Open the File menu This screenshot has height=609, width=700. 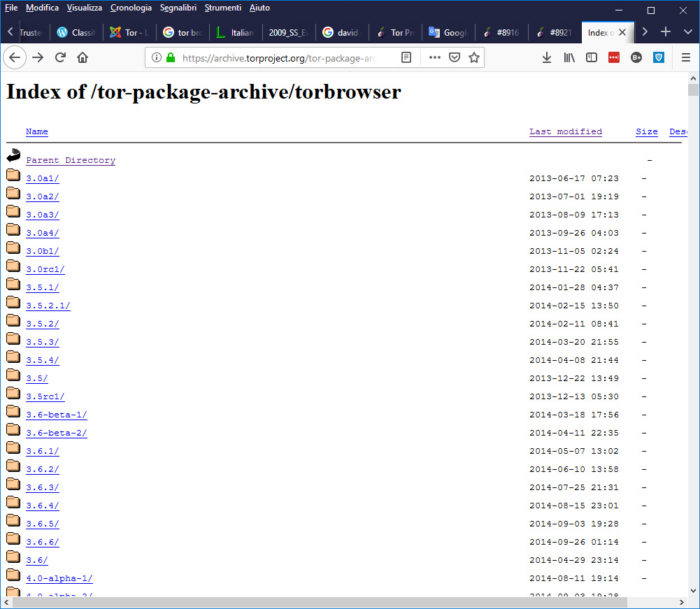pyautogui.click(x=11, y=8)
